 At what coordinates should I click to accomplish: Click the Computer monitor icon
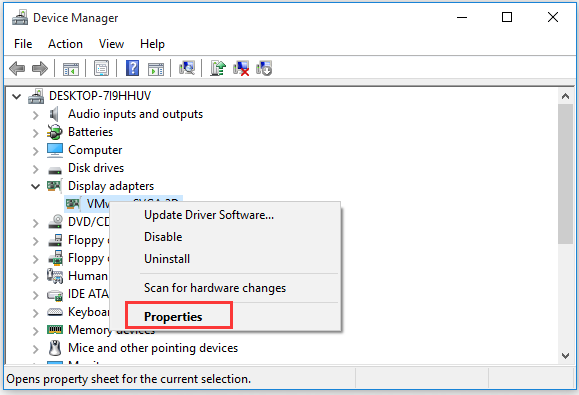pos(55,150)
